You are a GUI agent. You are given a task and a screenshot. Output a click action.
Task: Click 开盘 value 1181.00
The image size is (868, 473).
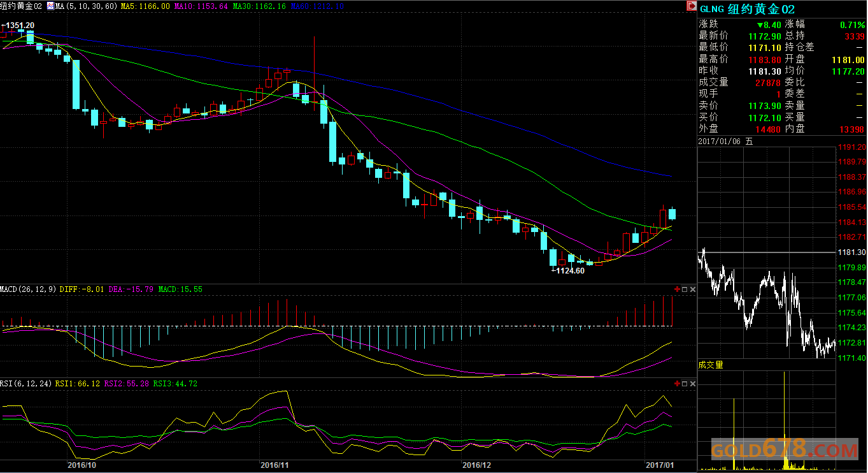848,59
